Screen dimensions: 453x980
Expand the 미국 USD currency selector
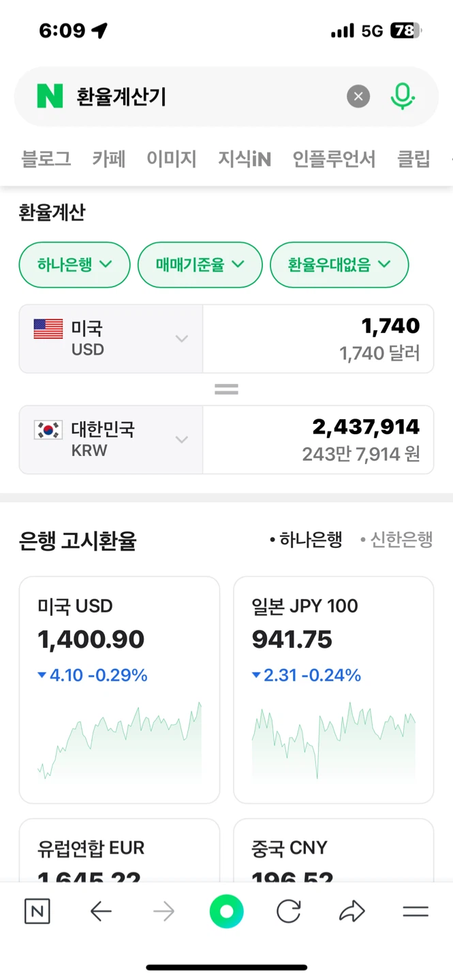click(181, 338)
